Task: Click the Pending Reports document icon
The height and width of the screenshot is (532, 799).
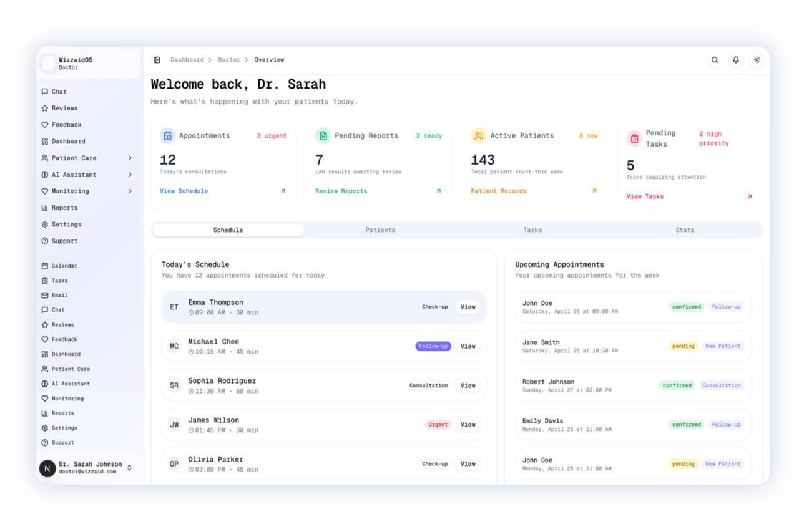Action: pyautogui.click(x=323, y=135)
